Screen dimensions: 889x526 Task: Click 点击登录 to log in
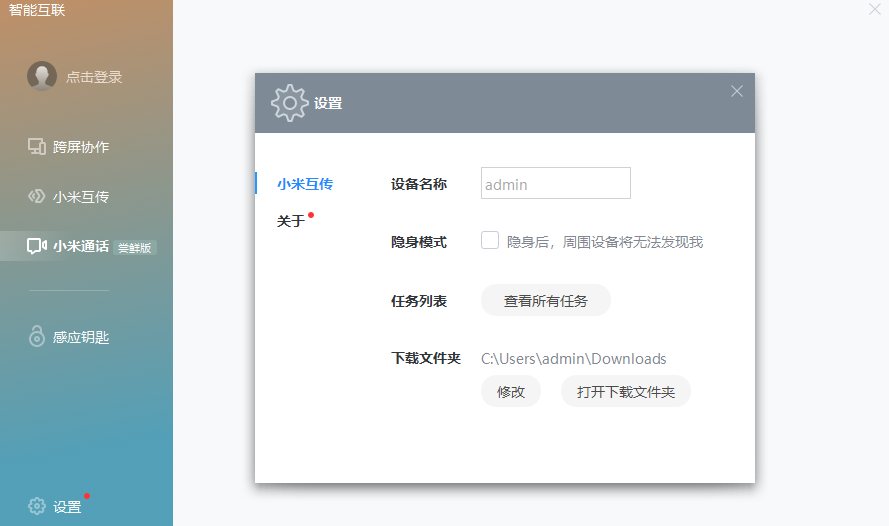[x=94, y=77]
